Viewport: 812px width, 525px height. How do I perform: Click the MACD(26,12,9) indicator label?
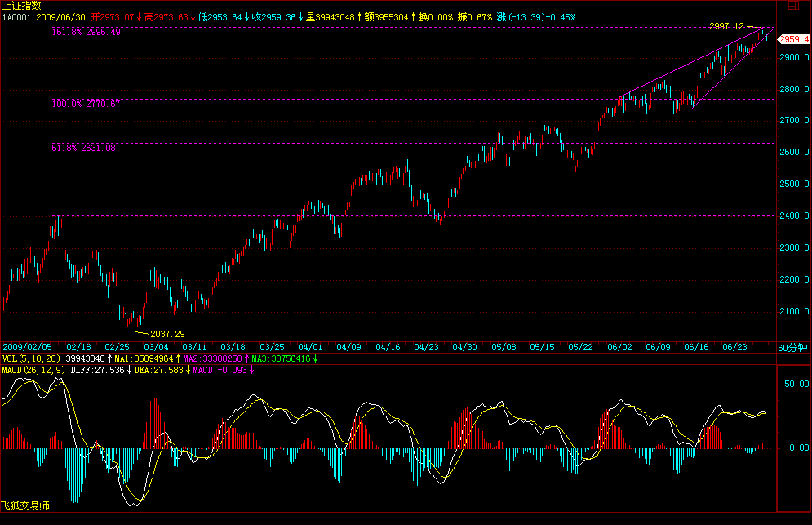click(33, 370)
